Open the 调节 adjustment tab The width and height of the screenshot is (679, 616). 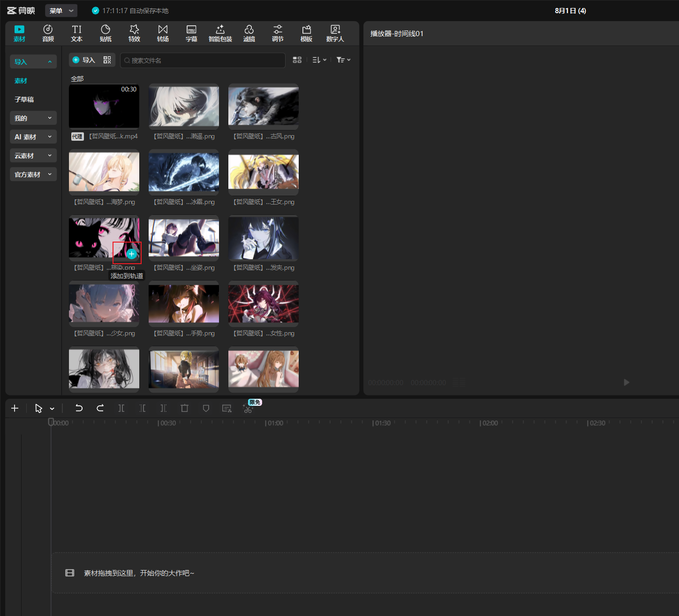(278, 33)
